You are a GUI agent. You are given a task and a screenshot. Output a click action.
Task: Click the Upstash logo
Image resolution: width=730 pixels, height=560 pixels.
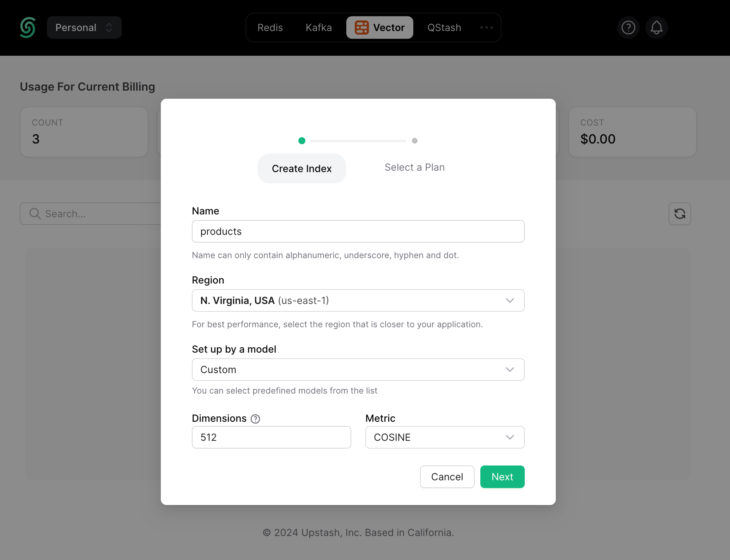[28, 27]
